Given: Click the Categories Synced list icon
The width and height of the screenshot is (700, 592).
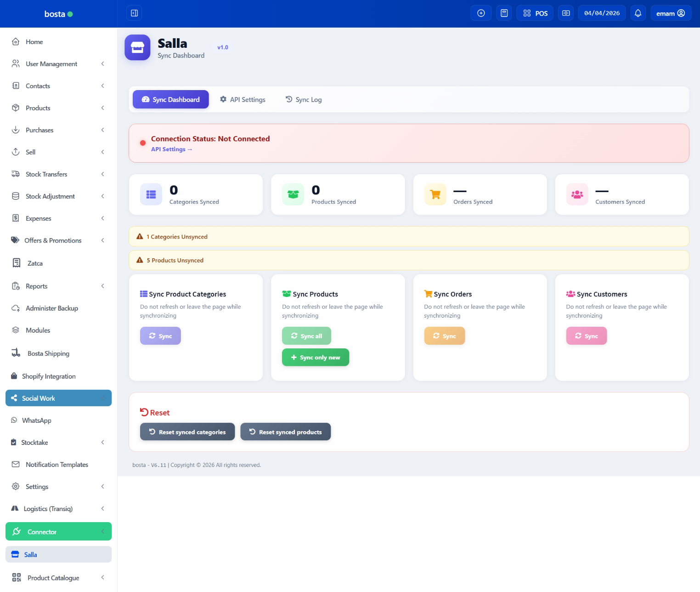Looking at the screenshot, I should [x=151, y=194].
